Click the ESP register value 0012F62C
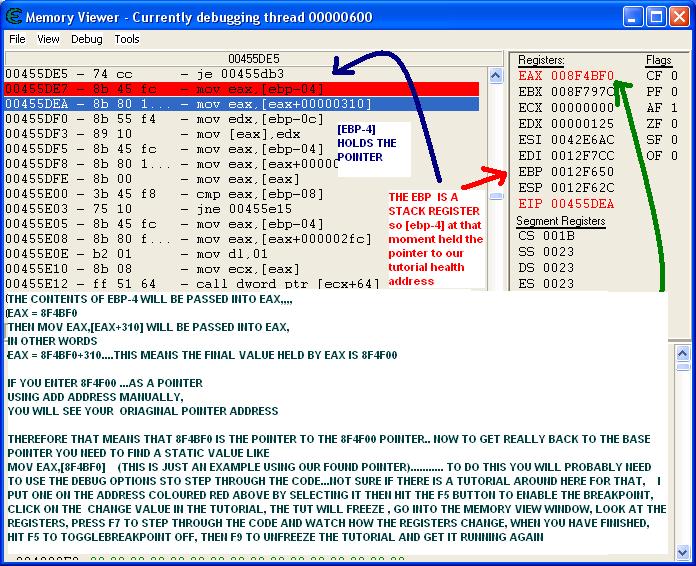This screenshot has width=696, height=566. (582, 188)
